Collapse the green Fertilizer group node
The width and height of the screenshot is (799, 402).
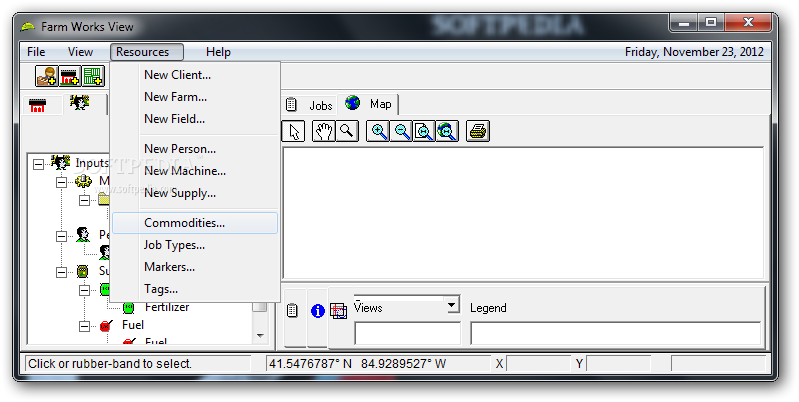pos(84,290)
